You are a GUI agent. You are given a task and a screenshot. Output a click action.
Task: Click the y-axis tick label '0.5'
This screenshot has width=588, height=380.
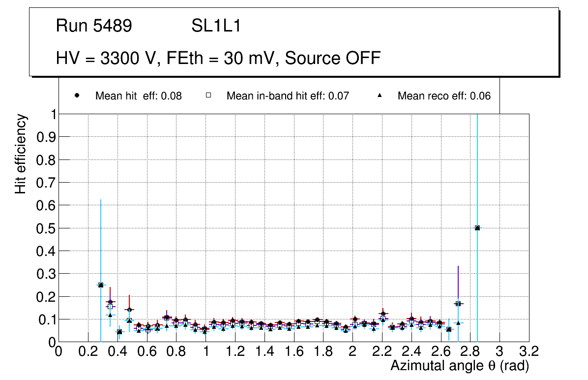tap(46, 228)
